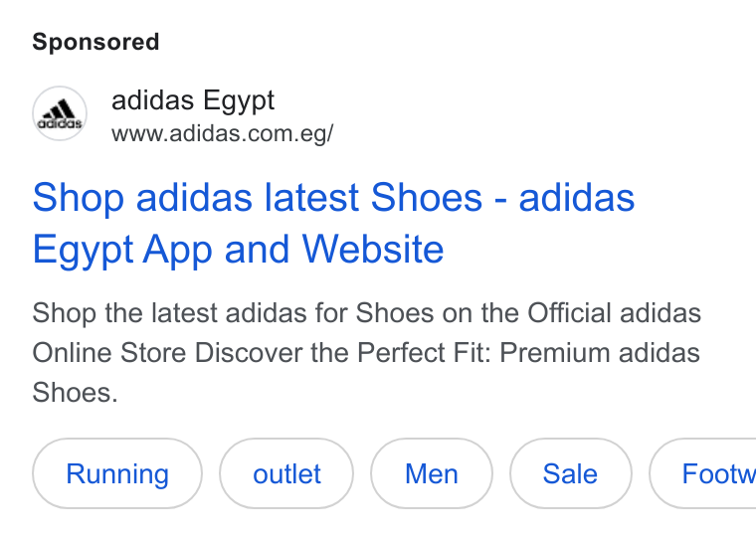
Task: Click 'Official adidas' in the description text
Action: tap(614, 313)
